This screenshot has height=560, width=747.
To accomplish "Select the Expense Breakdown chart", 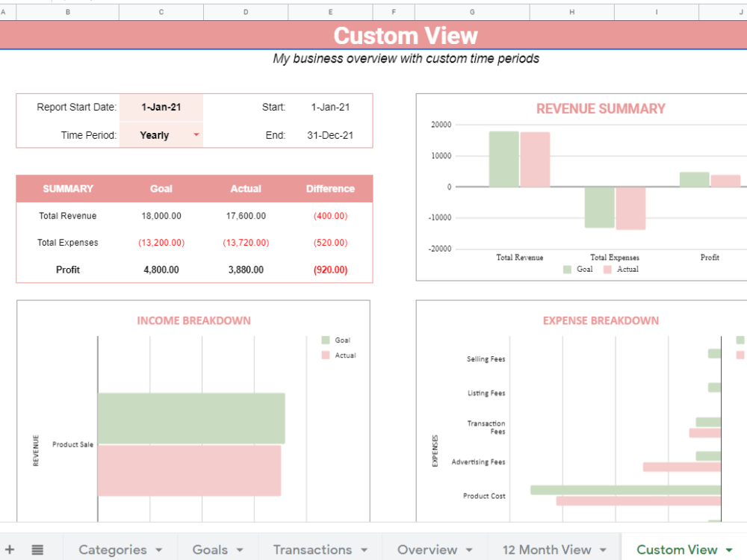I will pos(590,411).
